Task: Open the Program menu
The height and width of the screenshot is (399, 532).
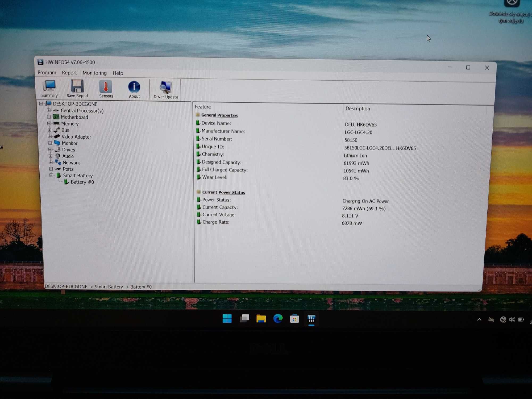Action: tap(47, 72)
